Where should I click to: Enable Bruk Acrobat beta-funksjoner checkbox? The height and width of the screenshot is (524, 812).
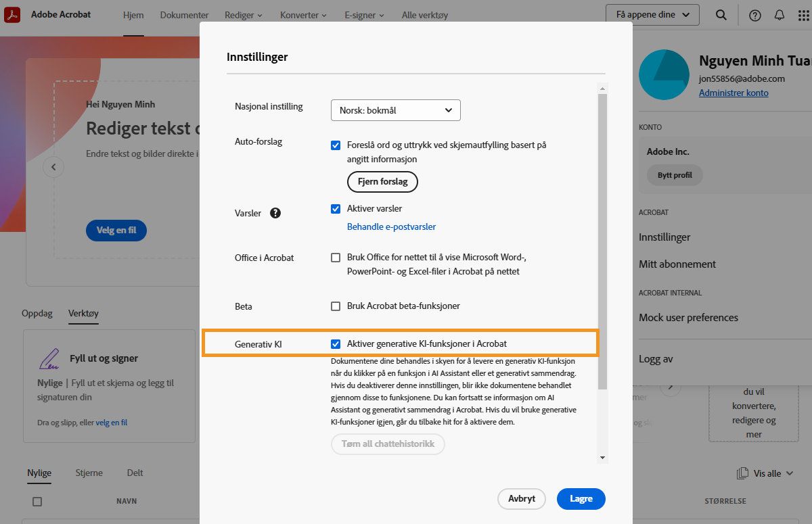coord(336,306)
